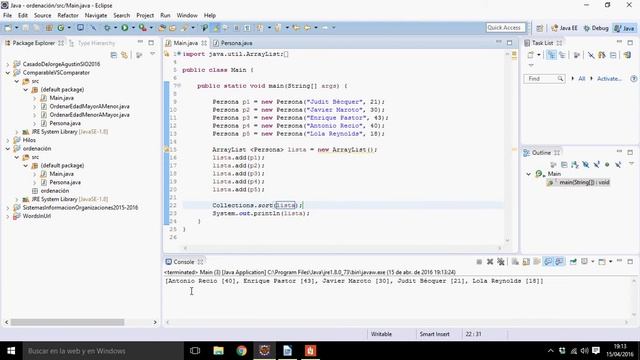Switch to Debug perspective

point(596,28)
